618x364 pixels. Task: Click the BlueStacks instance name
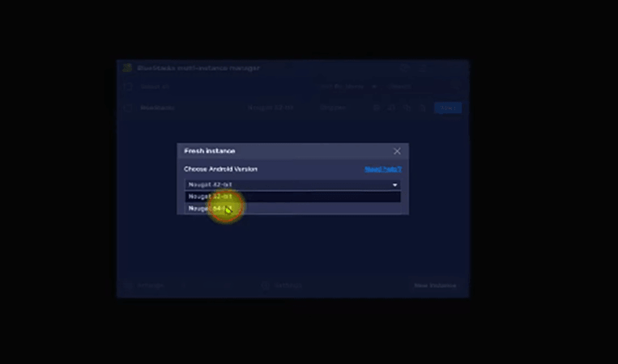(x=157, y=108)
